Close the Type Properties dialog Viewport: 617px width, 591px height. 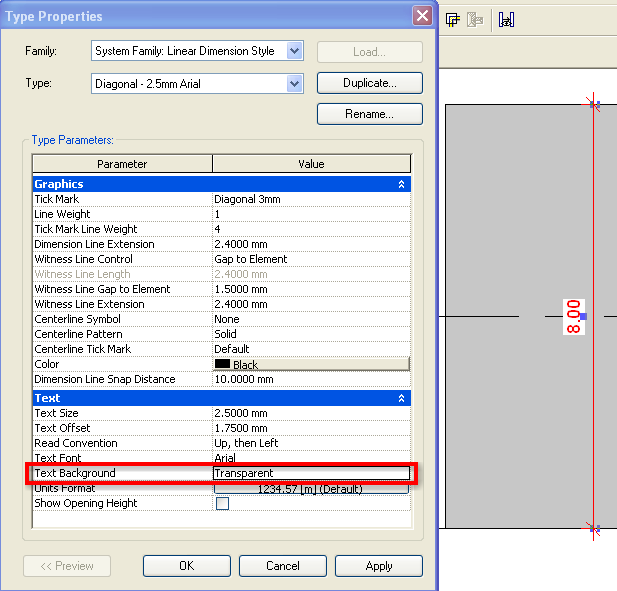coord(422,16)
